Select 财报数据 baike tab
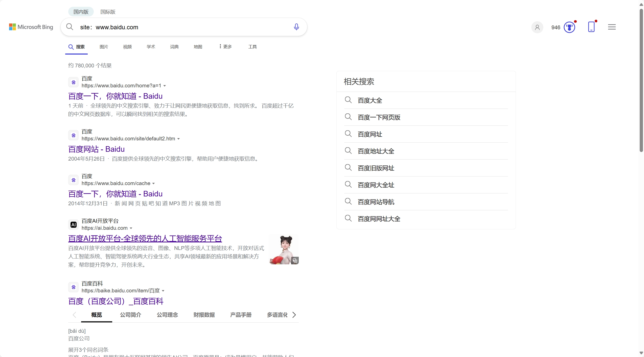The height and width of the screenshot is (357, 644). (204, 315)
